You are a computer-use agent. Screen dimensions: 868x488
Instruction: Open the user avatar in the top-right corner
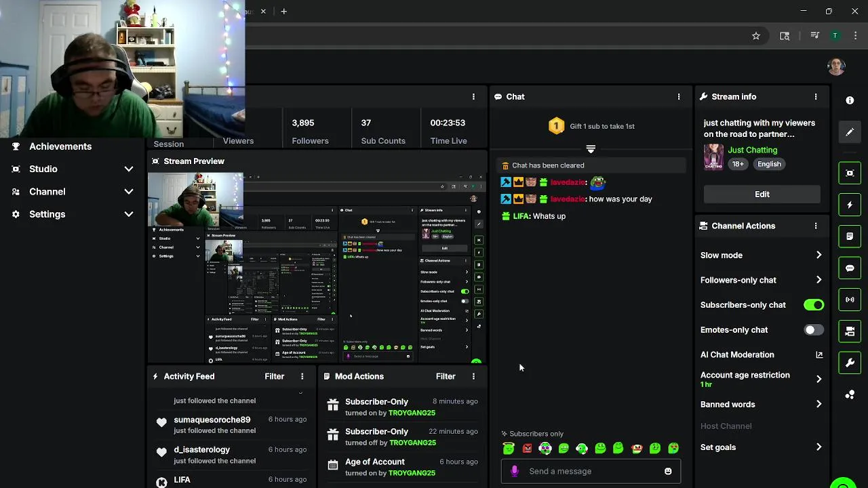[x=836, y=66]
